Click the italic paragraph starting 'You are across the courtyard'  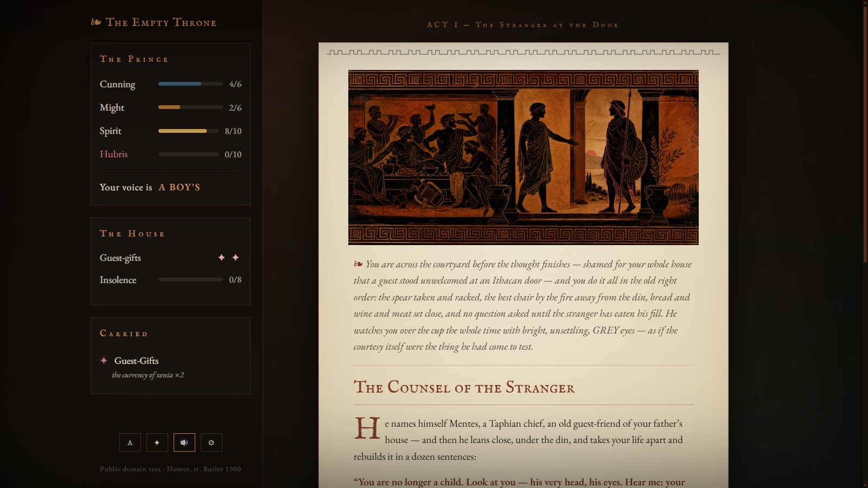coord(524,305)
